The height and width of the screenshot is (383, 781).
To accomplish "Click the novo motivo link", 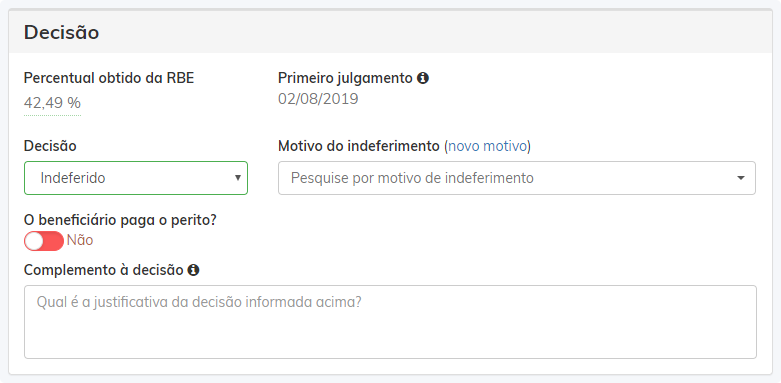I will coord(488,146).
